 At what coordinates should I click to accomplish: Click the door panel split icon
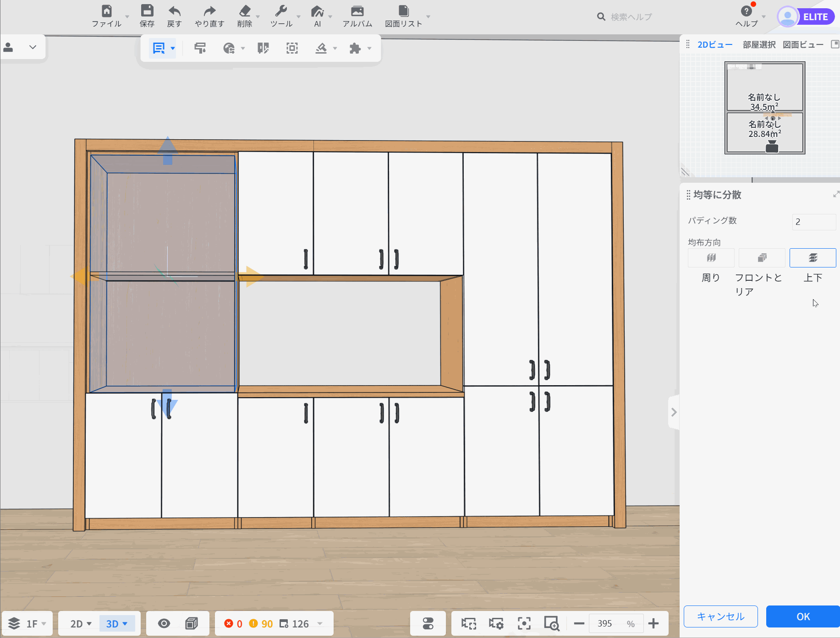(x=263, y=48)
